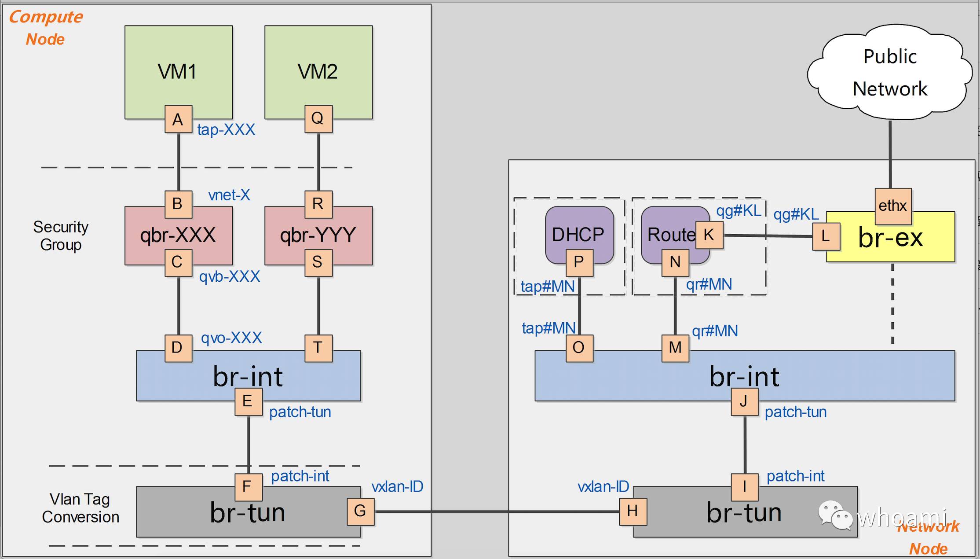Click the tap-XXX label
Viewport: 980px width, 559px height.
pyautogui.click(x=226, y=130)
